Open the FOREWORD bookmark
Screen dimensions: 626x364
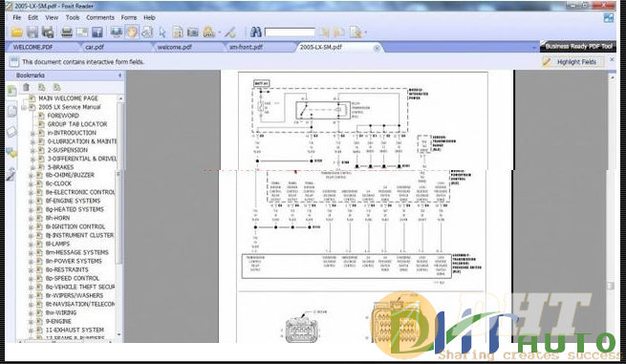[63, 116]
